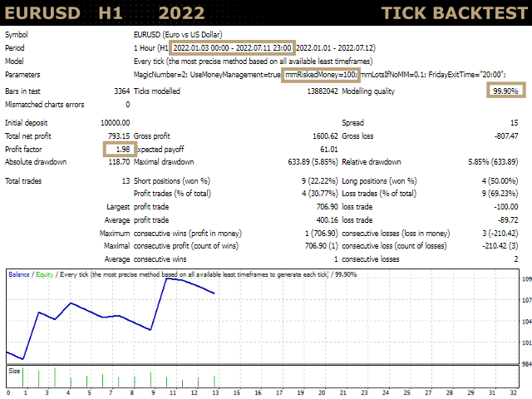Click the Bars in test value 3364
532x399 pixels.
tap(121, 91)
